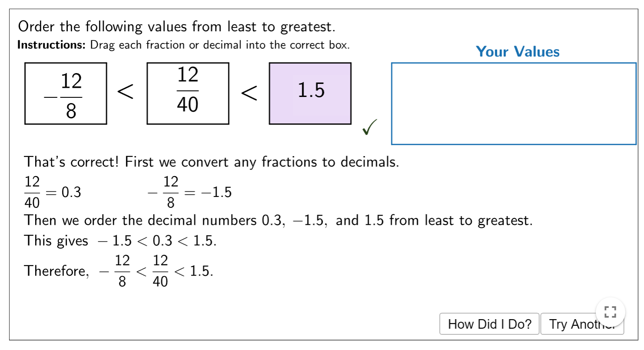The width and height of the screenshot is (644, 350).
Task: Click the bold Instructions label
Action: [x=52, y=45]
